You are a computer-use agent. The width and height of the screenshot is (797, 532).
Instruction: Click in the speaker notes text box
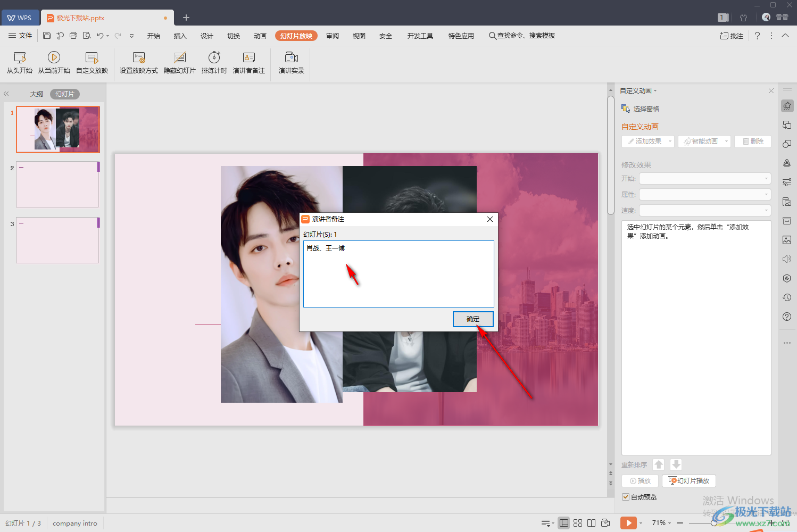tap(399, 274)
